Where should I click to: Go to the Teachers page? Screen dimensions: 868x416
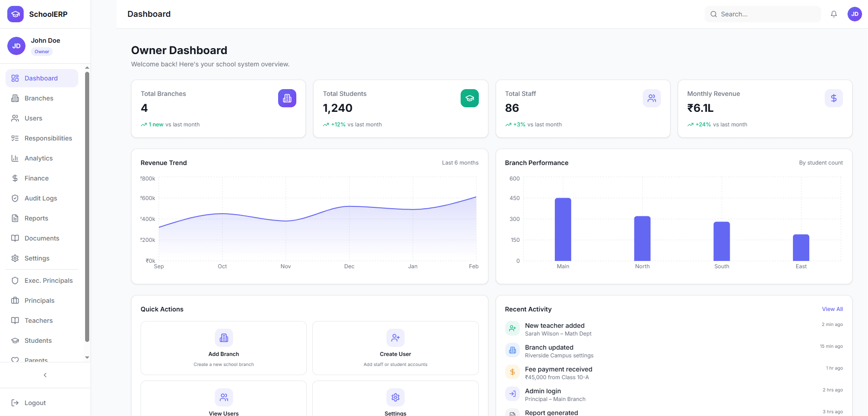[x=42, y=321]
